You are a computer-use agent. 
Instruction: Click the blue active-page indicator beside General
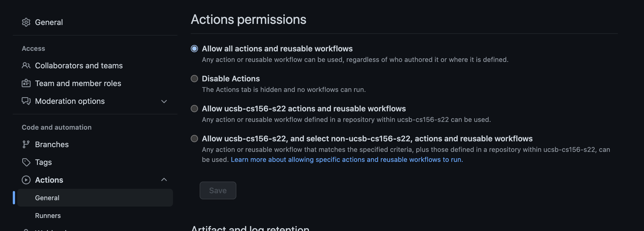pos(14,198)
